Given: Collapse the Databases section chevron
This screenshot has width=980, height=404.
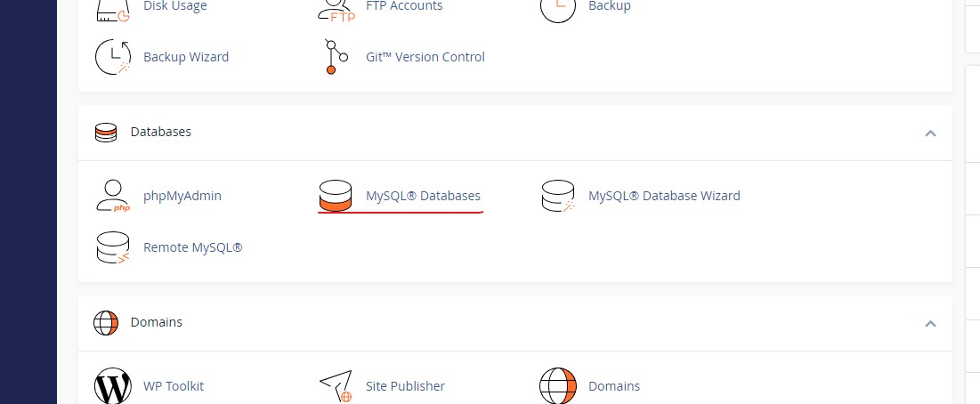Looking at the screenshot, I should 930,133.
